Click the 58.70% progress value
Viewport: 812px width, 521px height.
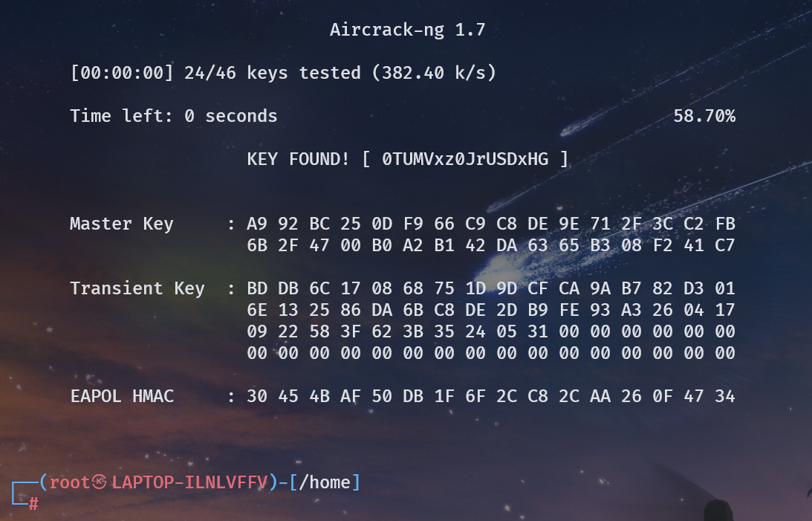(x=704, y=116)
